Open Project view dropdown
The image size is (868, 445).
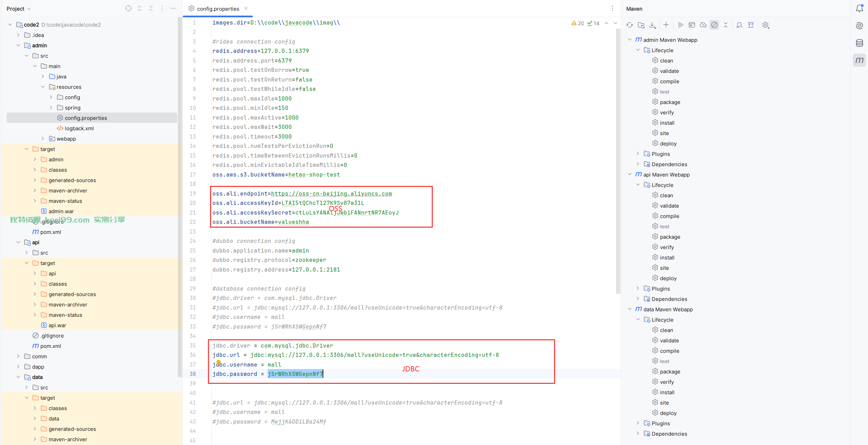[19, 9]
